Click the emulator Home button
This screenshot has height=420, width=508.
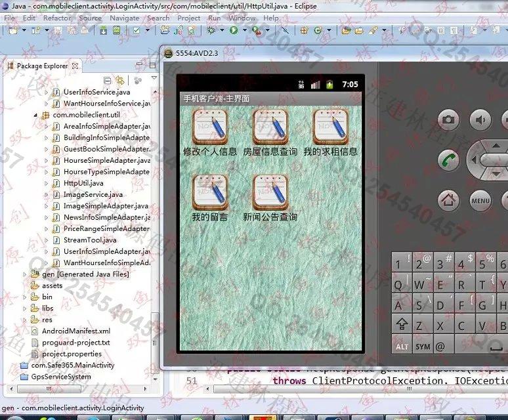tap(449, 200)
